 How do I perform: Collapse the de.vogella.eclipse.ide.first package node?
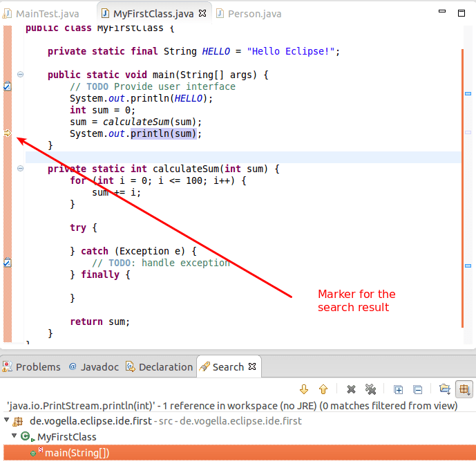(6, 420)
